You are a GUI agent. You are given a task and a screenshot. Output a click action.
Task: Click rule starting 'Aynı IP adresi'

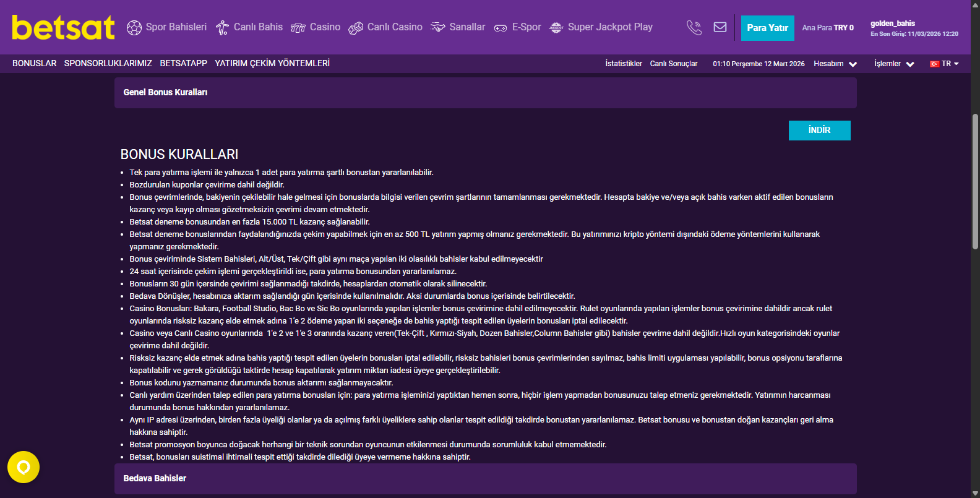[481, 426]
